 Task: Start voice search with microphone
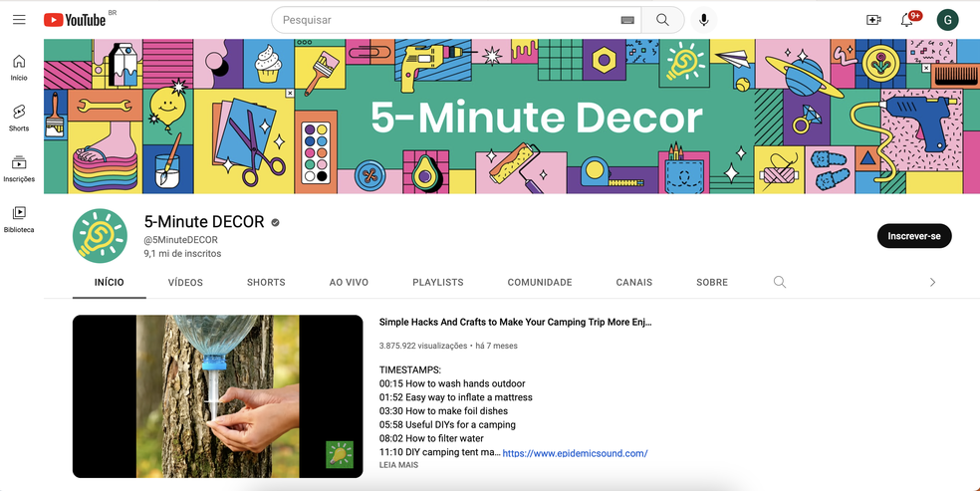(704, 20)
